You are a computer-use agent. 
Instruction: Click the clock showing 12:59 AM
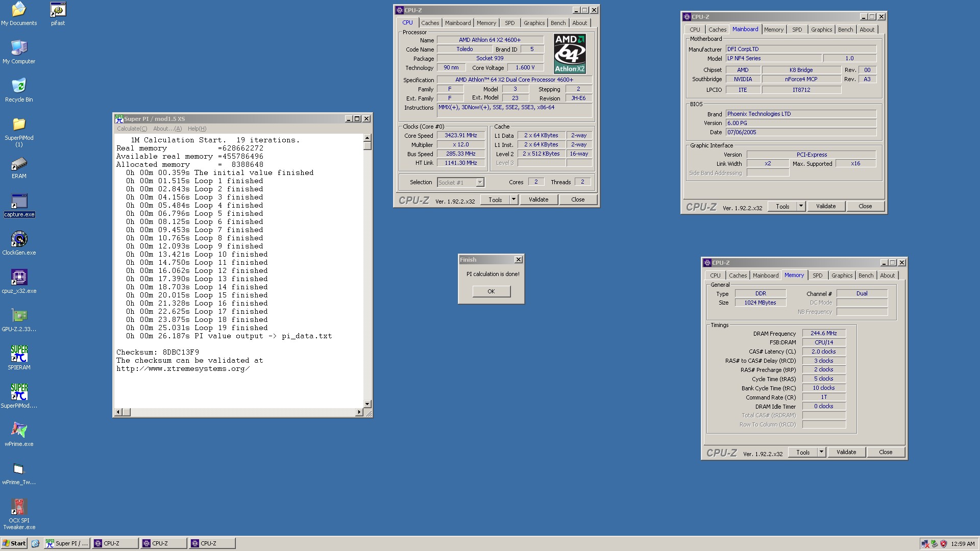click(963, 544)
